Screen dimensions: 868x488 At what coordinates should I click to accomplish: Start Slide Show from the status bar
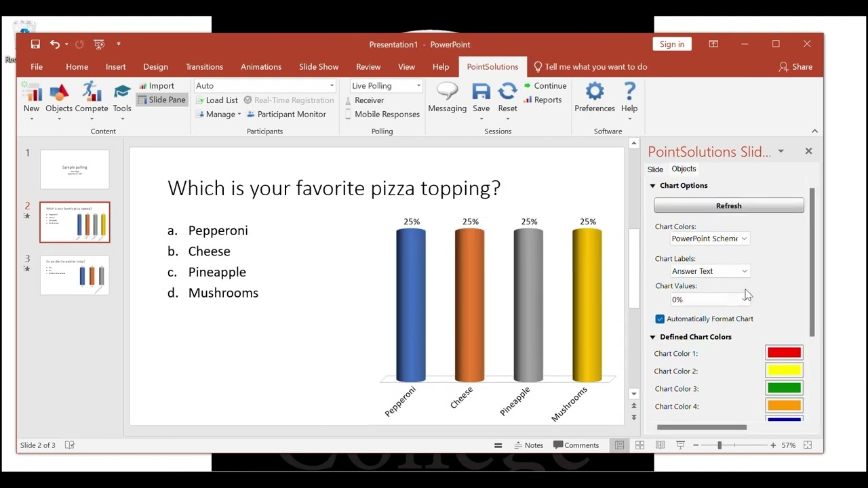680,445
